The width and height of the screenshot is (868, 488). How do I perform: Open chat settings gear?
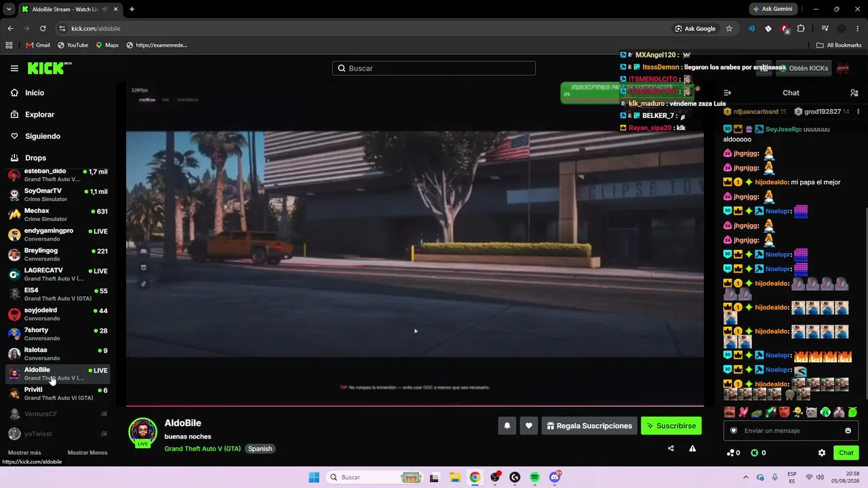point(822,453)
